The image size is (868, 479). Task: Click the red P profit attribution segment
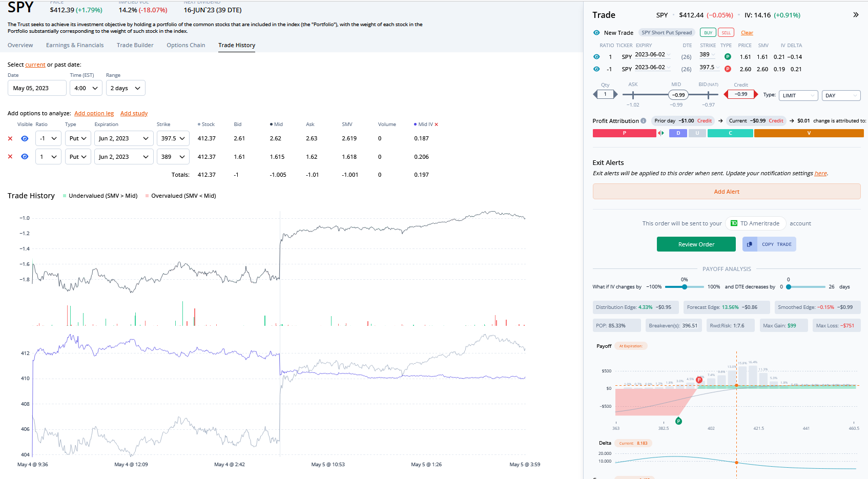point(624,133)
